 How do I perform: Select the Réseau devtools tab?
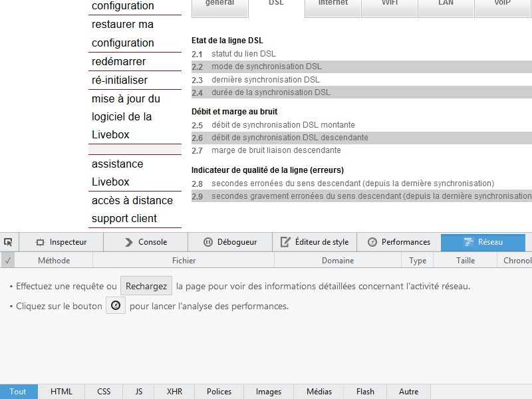[483, 242]
